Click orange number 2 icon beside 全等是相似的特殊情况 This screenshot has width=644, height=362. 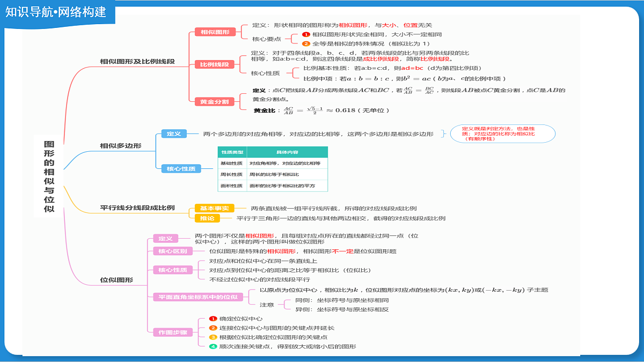[x=306, y=43]
